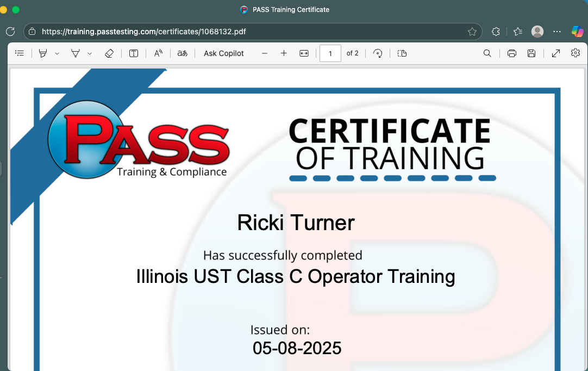The height and width of the screenshot is (371, 588).
Task: Click the Ask Copilot button
Action: (224, 53)
